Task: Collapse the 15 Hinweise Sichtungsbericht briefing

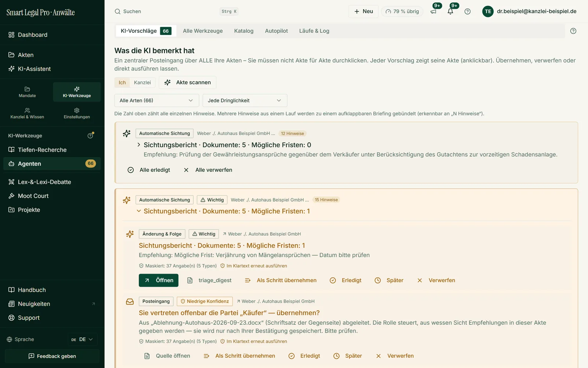Action: tap(139, 211)
